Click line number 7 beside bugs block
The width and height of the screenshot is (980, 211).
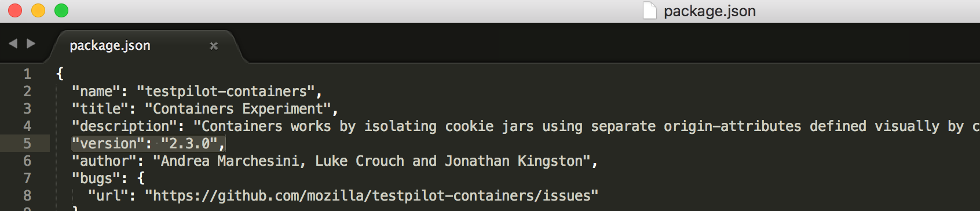[27, 178]
